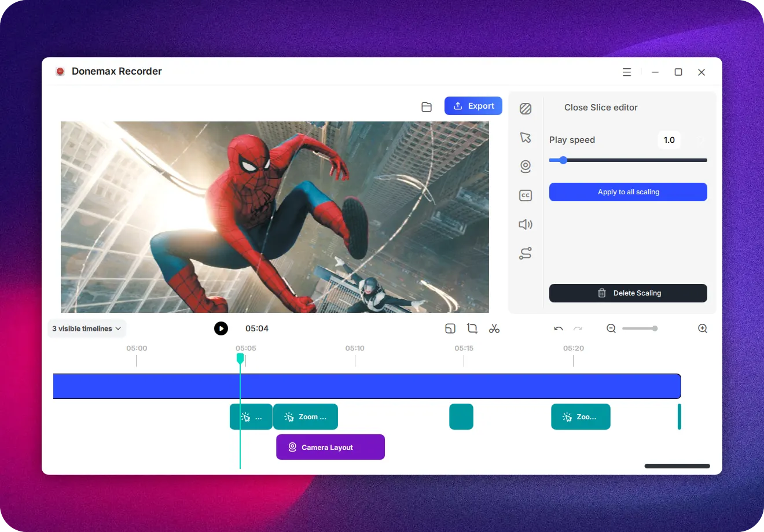Adjust the Play speed slider
Screen dimensions: 764x532
click(x=628, y=160)
